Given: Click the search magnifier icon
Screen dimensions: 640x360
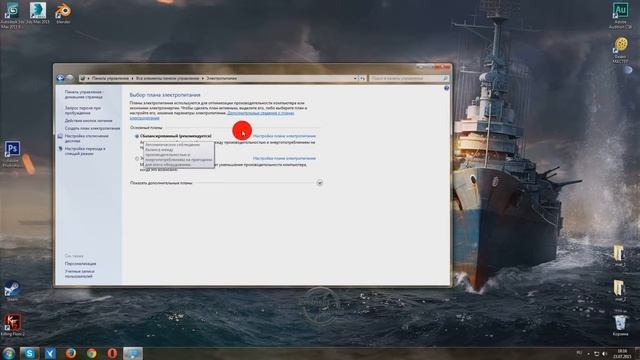Looking at the screenshot, I should click(445, 78).
